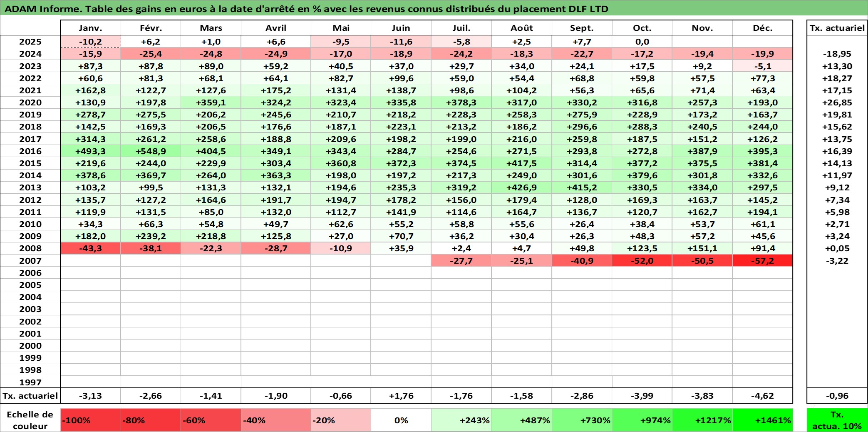This screenshot has width=868, height=432.
Task: Click the -60% color scale swatch
Action: [211, 420]
